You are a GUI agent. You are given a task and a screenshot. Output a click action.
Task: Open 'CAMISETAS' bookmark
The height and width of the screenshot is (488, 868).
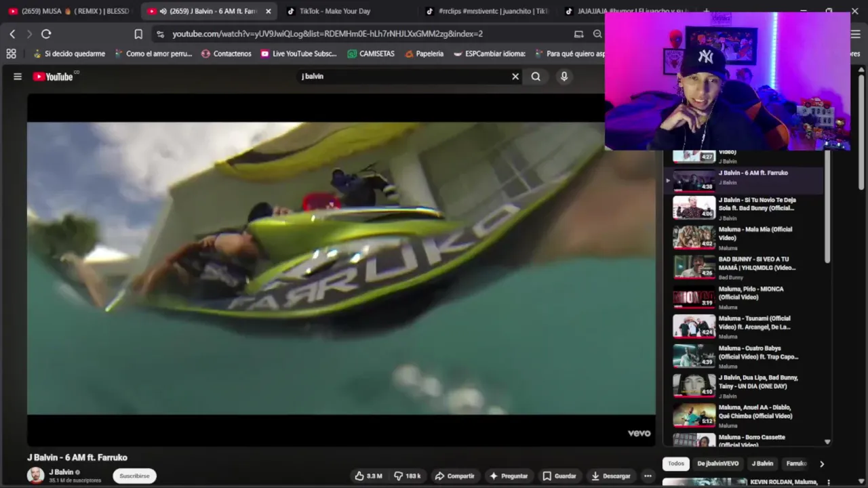(371, 54)
